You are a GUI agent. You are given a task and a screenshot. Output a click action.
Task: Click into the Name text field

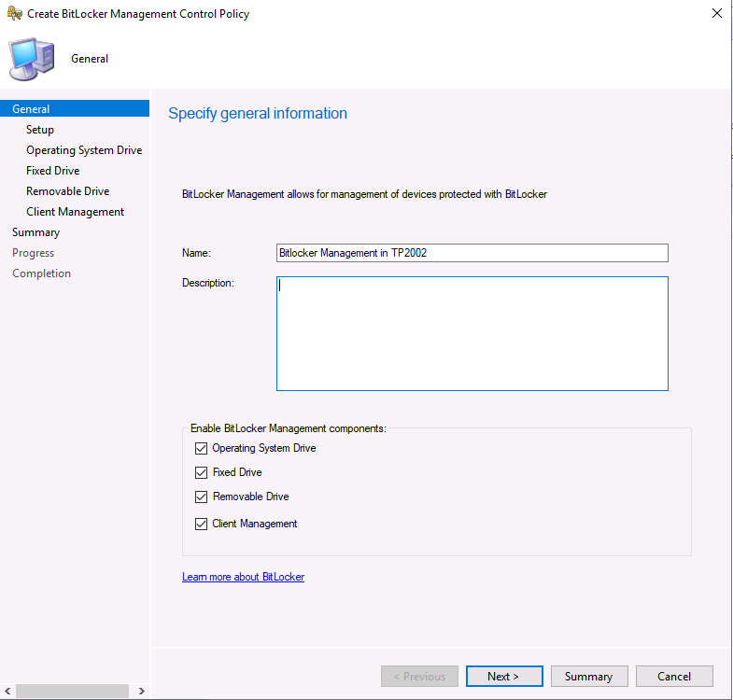point(472,253)
